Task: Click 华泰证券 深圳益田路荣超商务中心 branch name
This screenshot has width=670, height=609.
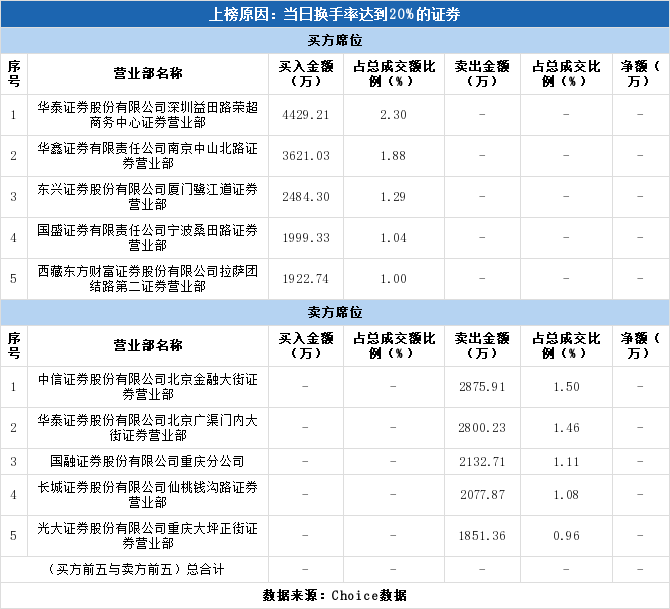Action: coord(148,115)
